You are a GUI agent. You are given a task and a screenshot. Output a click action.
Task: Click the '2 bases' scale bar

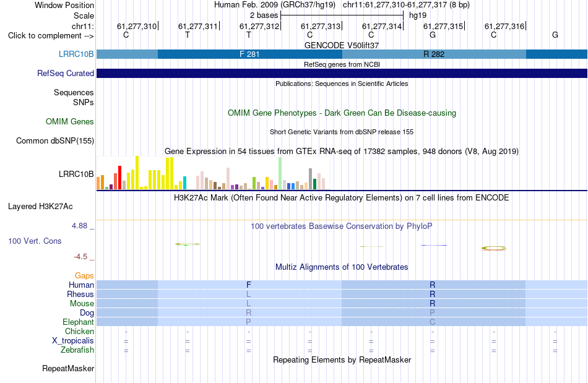point(342,15)
